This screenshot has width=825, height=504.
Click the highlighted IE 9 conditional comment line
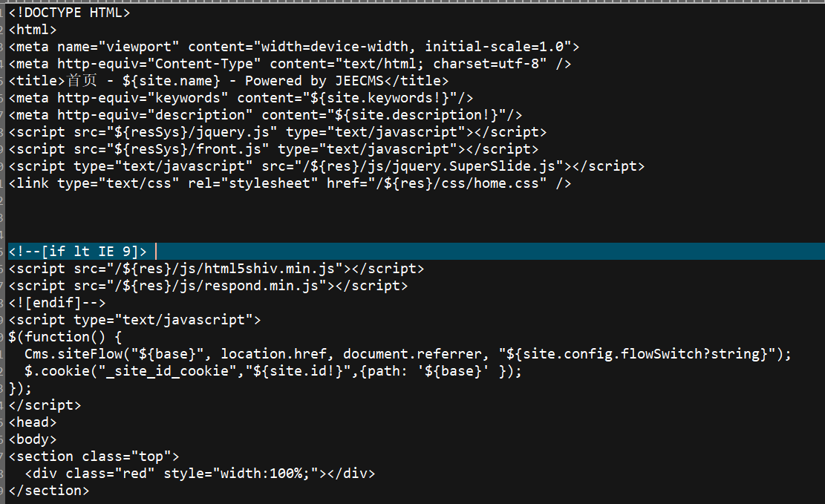(x=77, y=252)
